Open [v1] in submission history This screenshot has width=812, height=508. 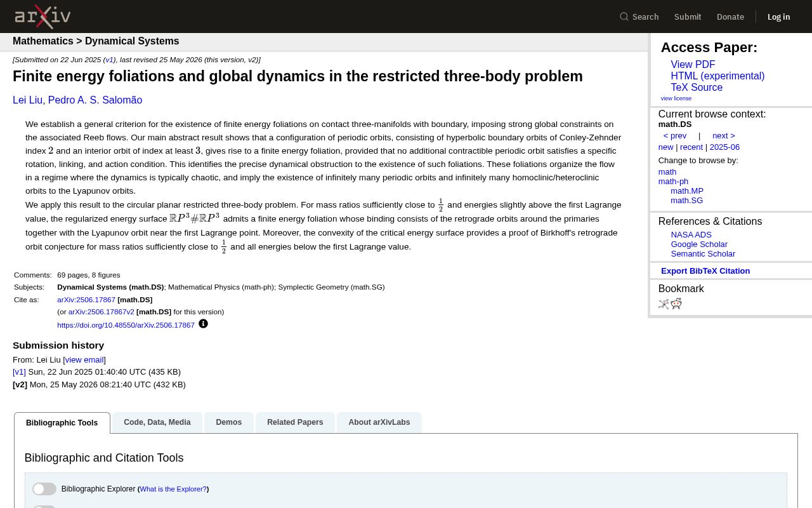pos(19,372)
